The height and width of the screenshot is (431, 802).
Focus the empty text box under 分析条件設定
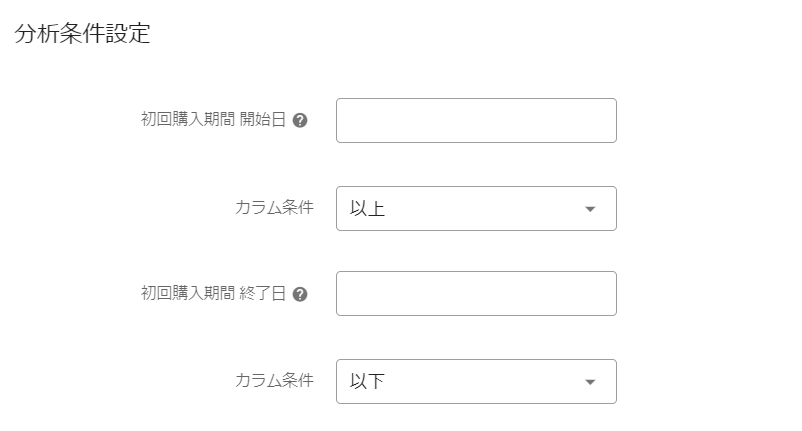(476, 120)
